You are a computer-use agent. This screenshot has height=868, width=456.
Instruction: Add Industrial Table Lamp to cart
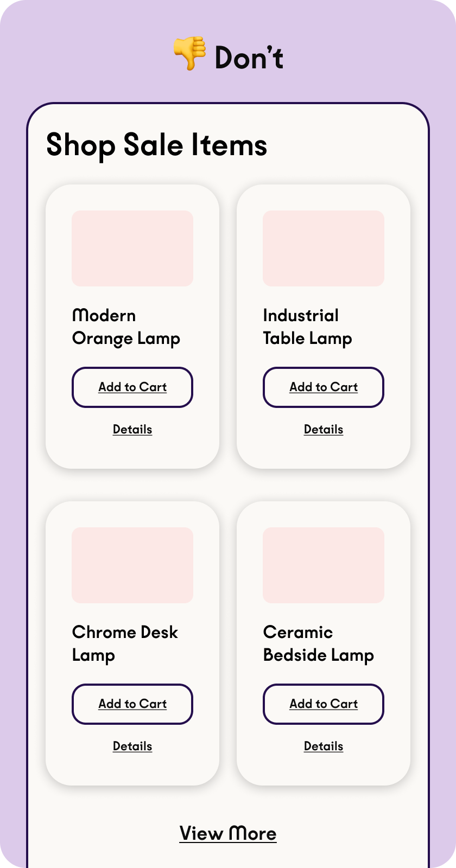(324, 387)
